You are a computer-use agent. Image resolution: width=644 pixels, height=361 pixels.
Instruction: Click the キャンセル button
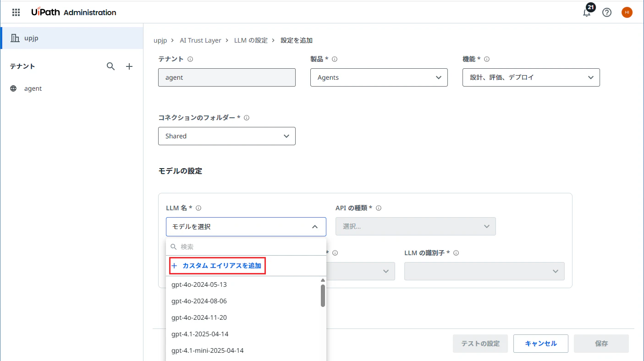pyautogui.click(x=541, y=344)
